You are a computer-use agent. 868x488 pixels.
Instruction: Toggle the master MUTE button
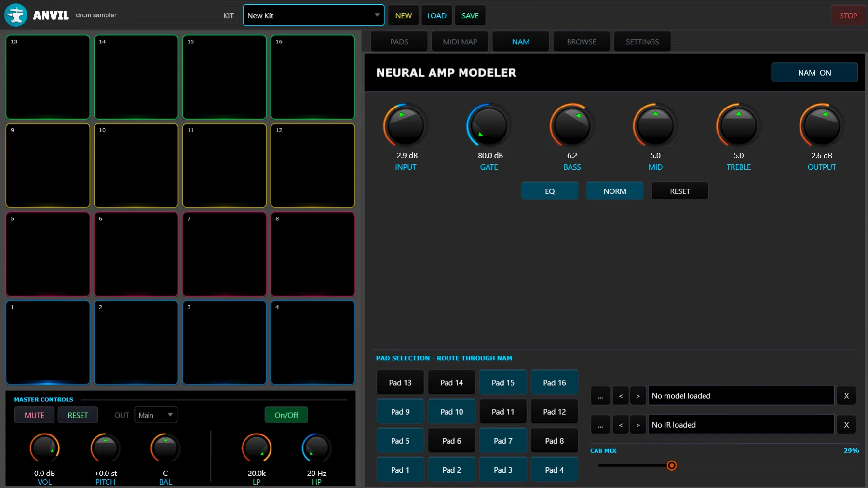(x=34, y=415)
